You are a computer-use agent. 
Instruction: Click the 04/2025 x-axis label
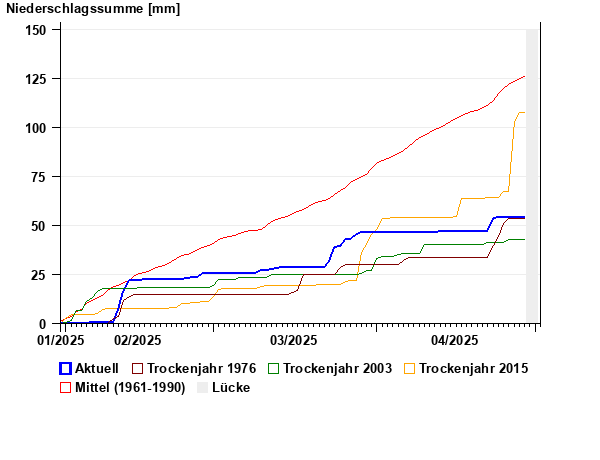point(455,340)
